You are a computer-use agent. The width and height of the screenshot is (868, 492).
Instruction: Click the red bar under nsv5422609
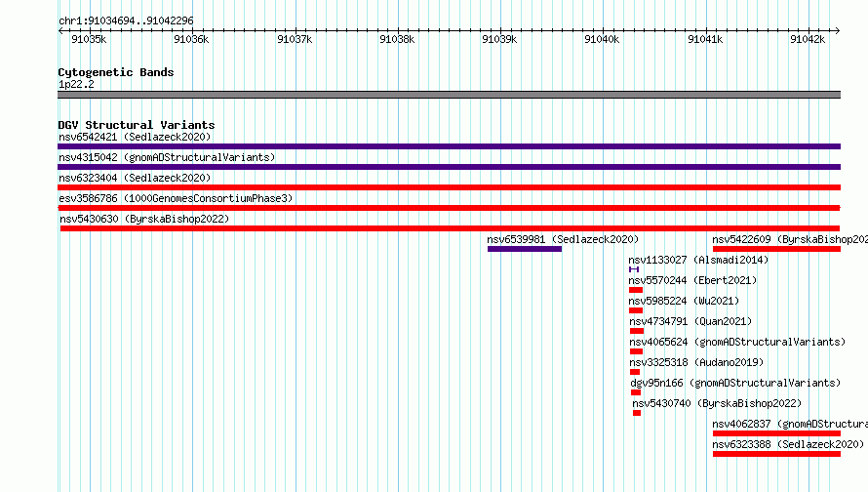coord(776,249)
